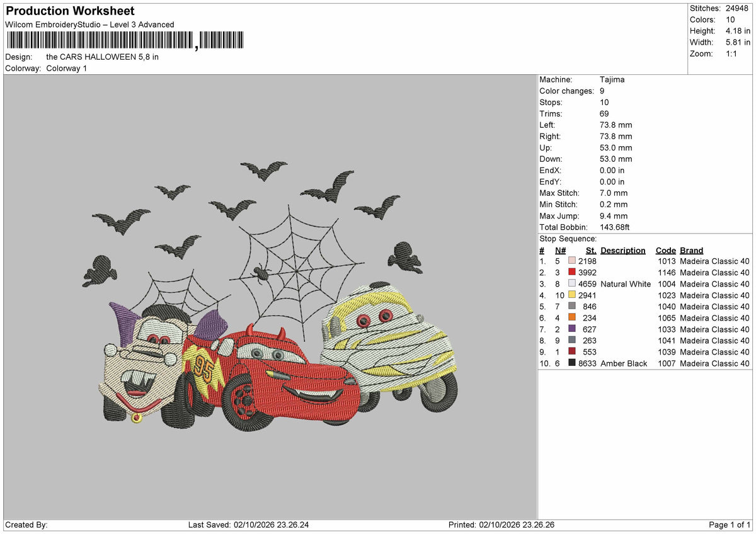Click the stitch count 8633 in row 10
Viewport: 756px width, 534px height.
(x=588, y=363)
